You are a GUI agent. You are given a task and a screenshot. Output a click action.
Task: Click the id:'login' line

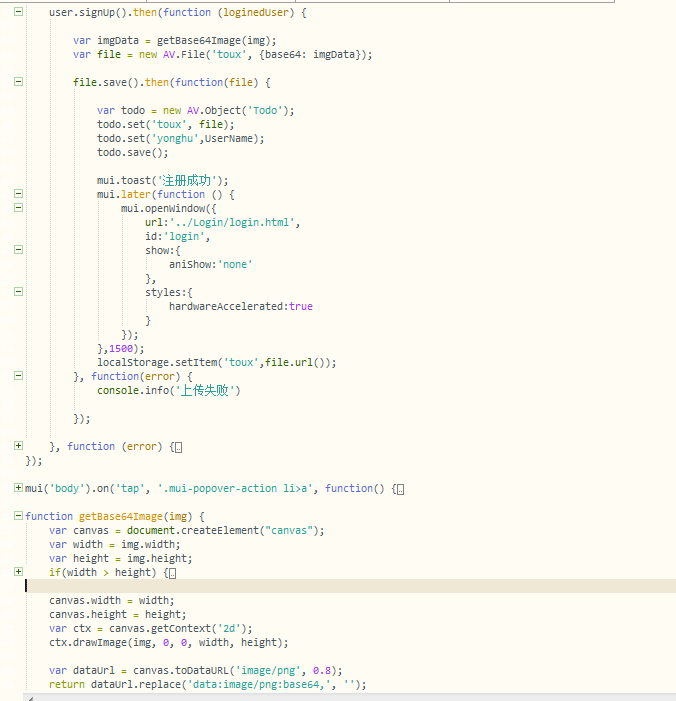pyautogui.click(x=177, y=236)
